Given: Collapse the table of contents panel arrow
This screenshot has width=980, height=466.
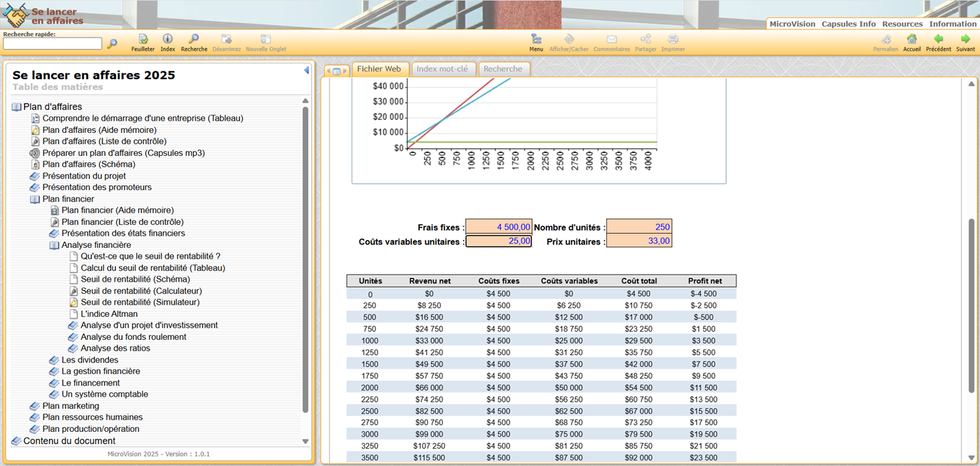Looking at the screenshot, I should (x=306, y=70).
